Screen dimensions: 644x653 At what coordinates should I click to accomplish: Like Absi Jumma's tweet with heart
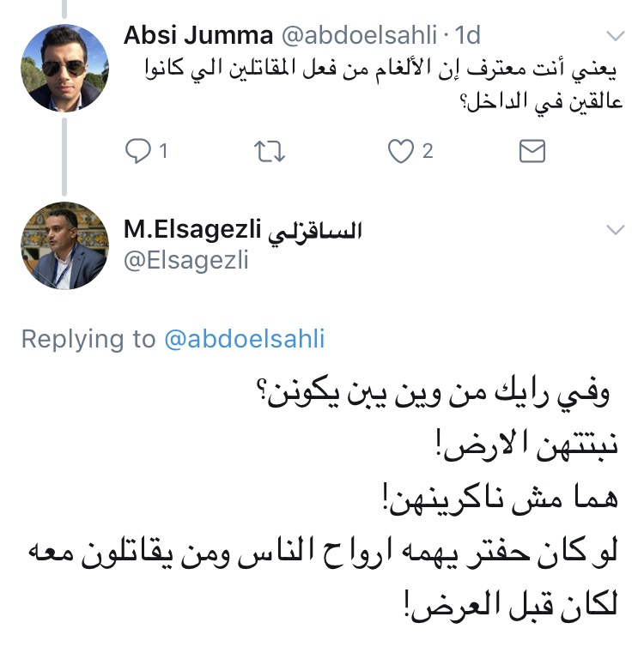coord(400,152)
